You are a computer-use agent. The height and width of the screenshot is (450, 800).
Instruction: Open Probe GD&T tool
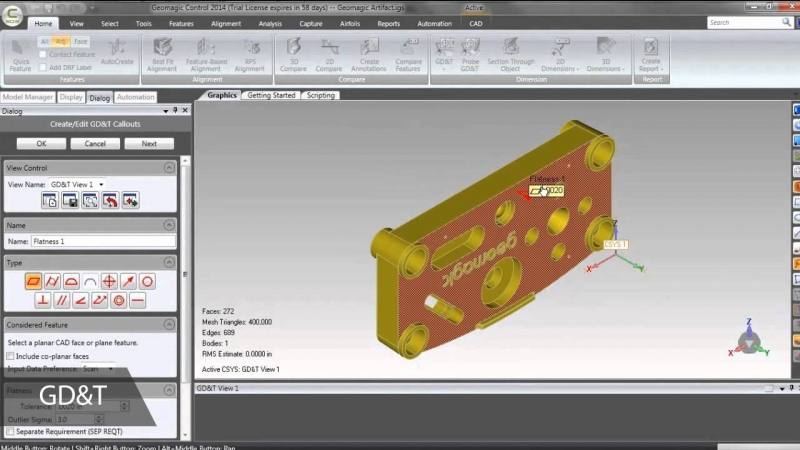470,55
